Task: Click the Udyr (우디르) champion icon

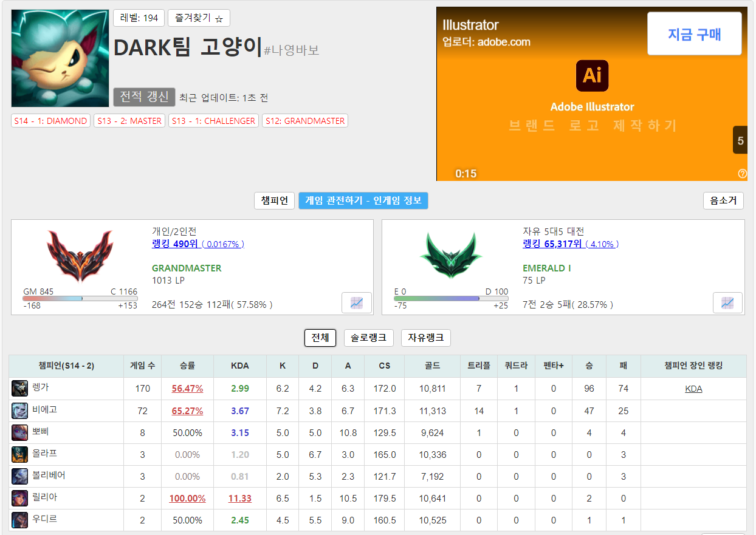Action: click(20, 520)
